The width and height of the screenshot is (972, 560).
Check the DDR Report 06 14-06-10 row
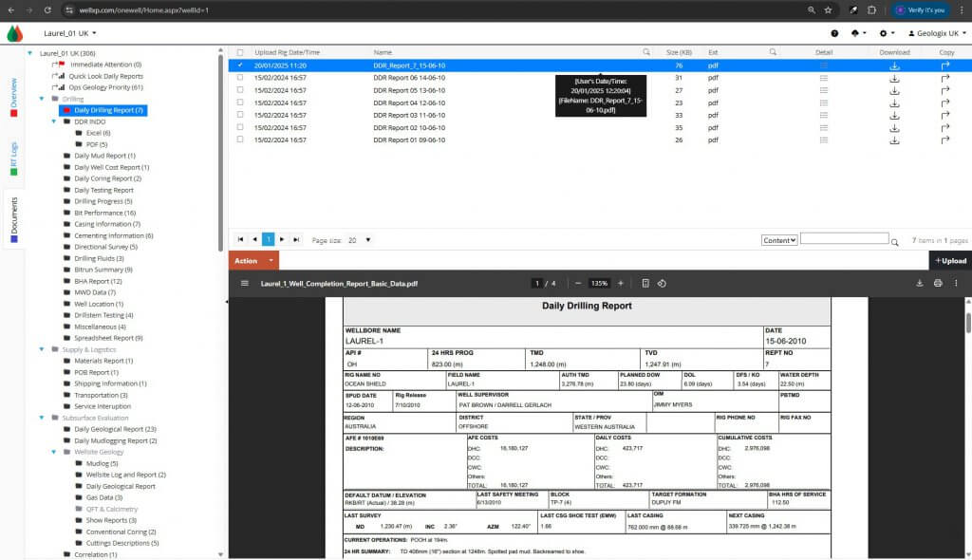[240, 78]
